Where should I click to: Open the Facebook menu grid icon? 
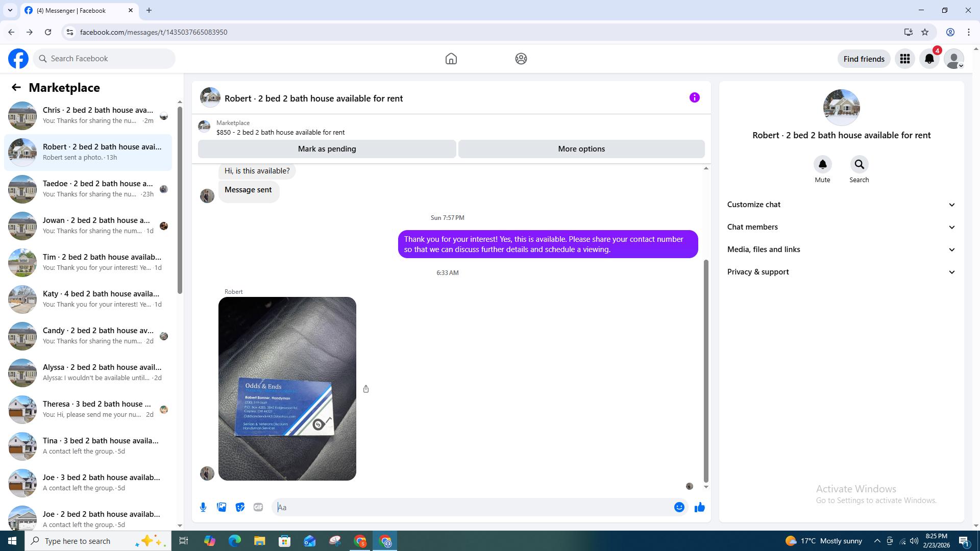click(905, 59)
